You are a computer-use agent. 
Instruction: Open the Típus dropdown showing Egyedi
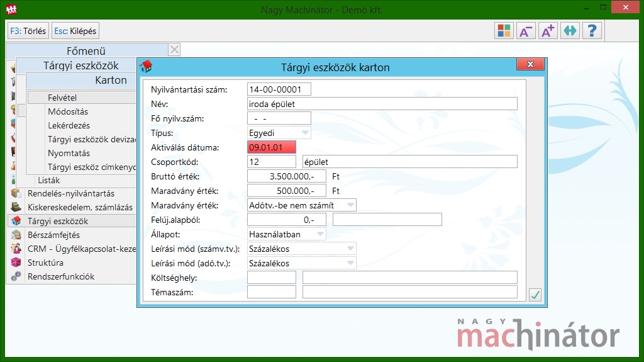279,133
